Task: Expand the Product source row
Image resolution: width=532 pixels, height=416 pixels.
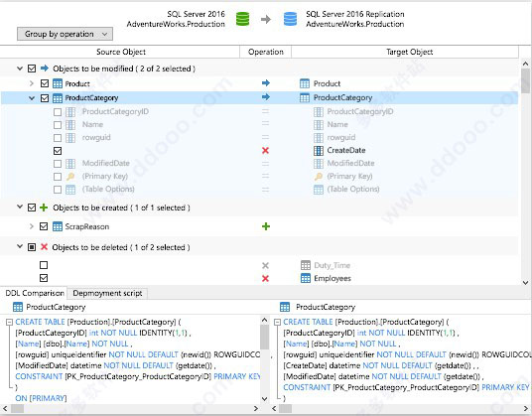Action: 32,83
